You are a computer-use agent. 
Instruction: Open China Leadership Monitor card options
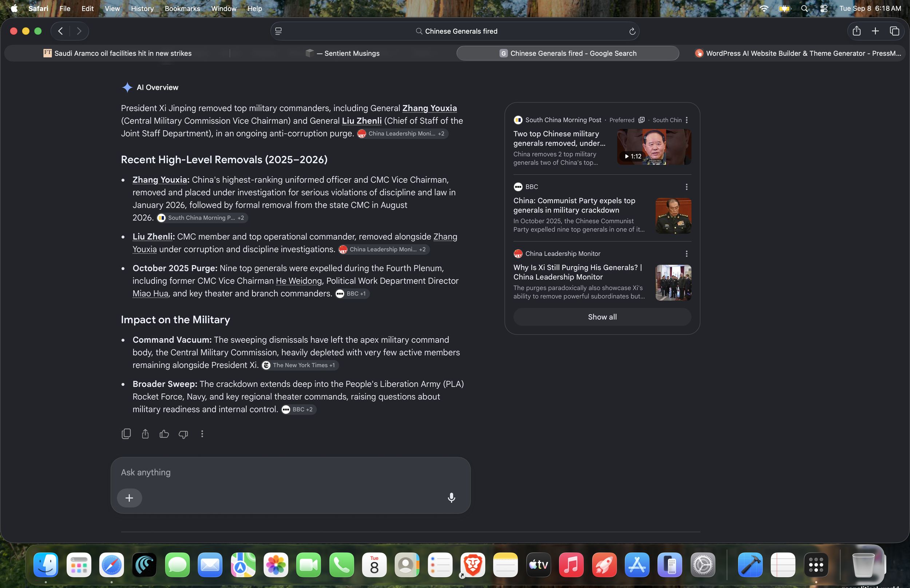(x=686, y=254)
